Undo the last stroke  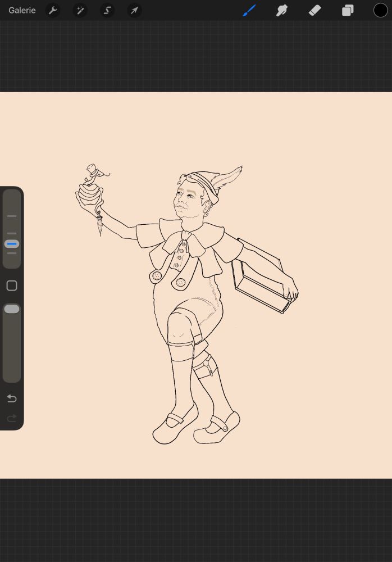12,398
